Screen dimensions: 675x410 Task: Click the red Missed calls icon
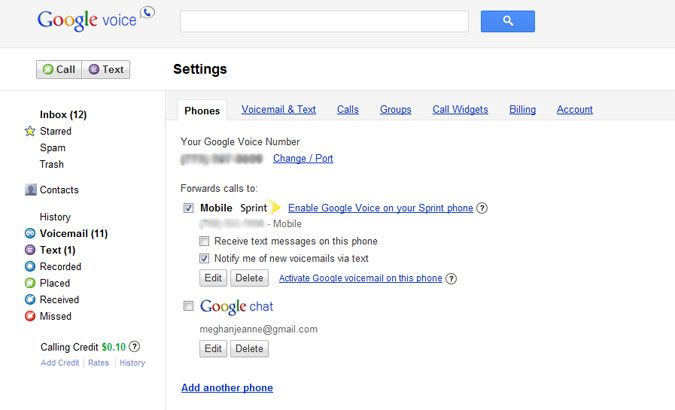pyautogui.click(x=31, y=316)
